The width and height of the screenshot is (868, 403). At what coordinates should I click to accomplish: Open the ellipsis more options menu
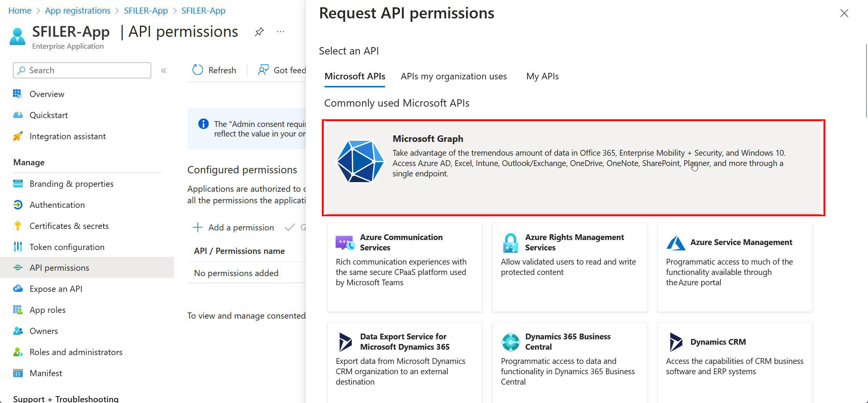coord(280,32)
